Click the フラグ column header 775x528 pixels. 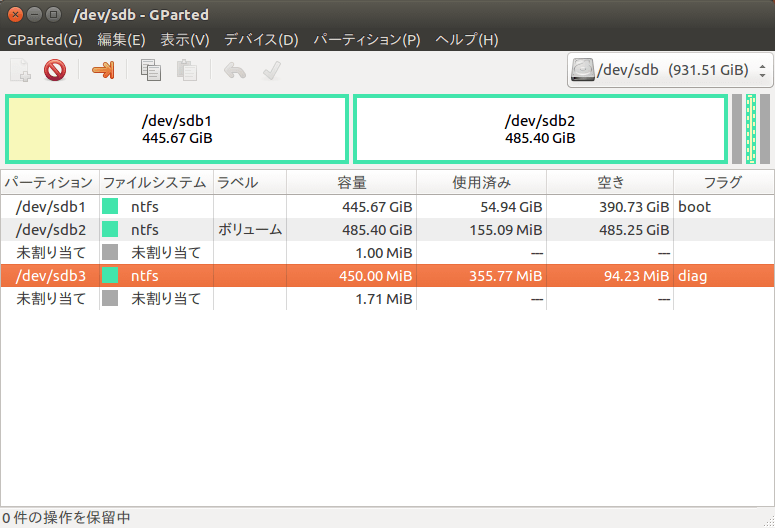pyautogui.click(x=724, y=182)
